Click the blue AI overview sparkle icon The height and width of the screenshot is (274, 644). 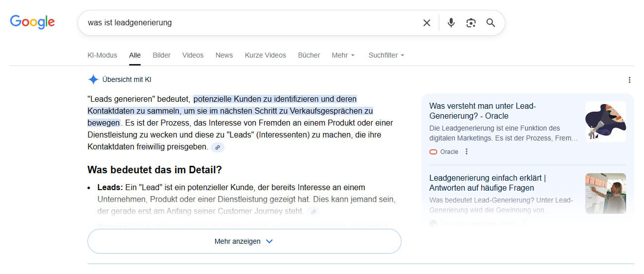[x=93, y=79]
